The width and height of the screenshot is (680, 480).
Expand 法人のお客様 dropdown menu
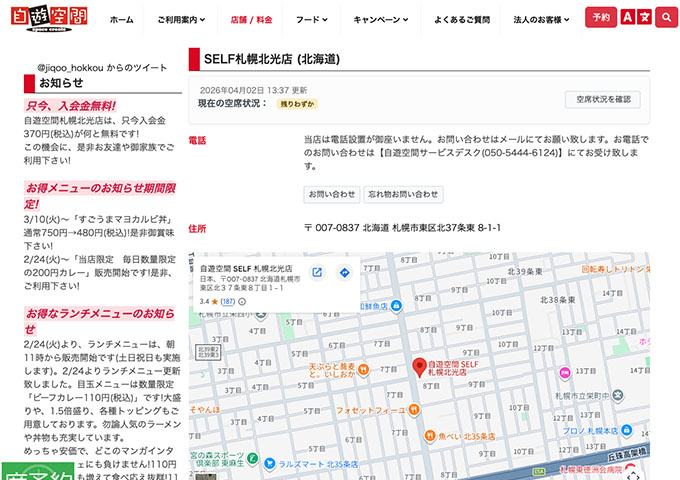[541, 20]
